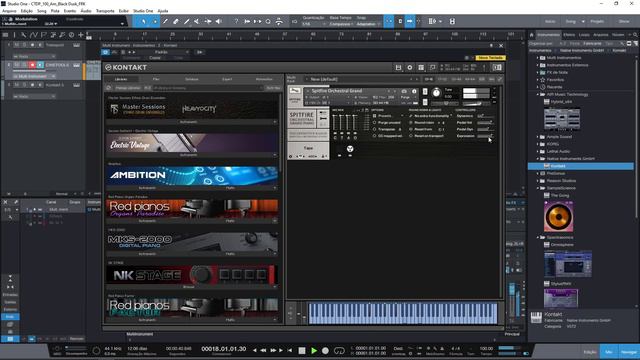Click the Kontakt logo
This screenshot has height=360, width=640.
(126, 67)
